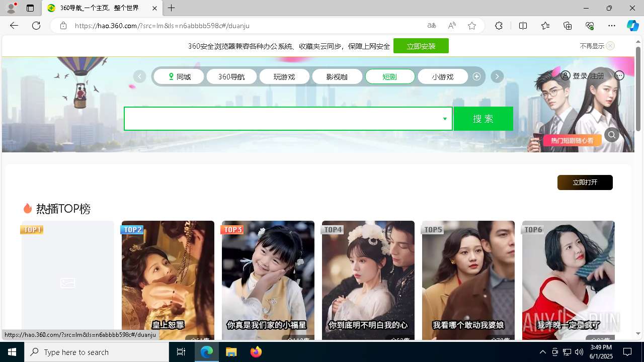Launch the Copilot icon
The height and width of the screenshot is (362, 644).
(632, 26)
